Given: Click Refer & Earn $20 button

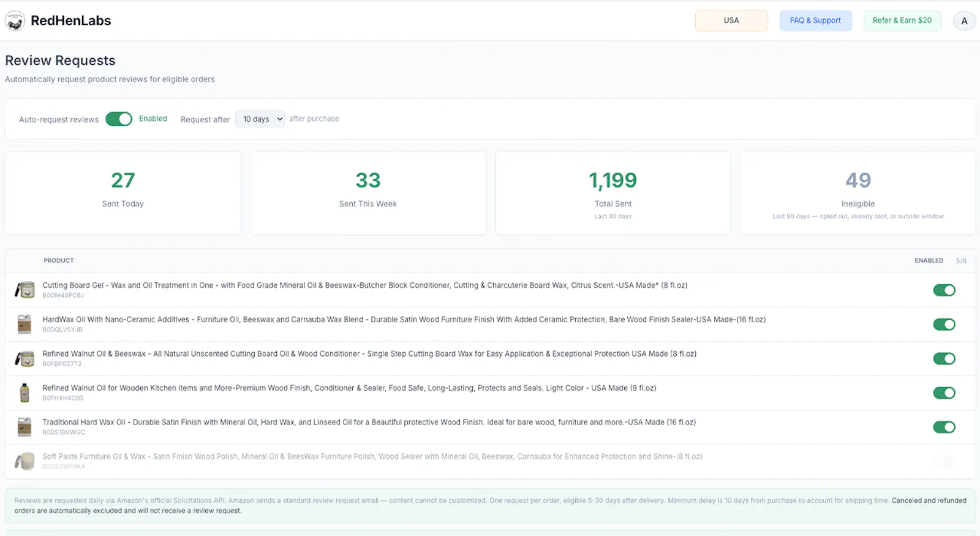Looking at the screenshot, I should pos(902,20).
